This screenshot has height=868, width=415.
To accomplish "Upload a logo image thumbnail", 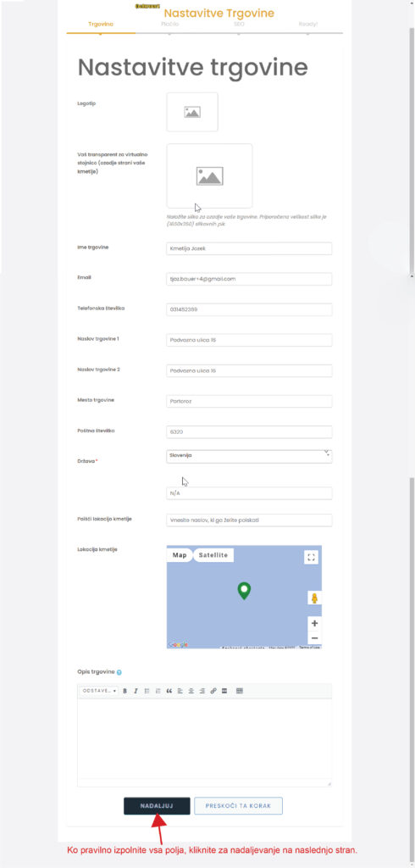I will [x=192, y=112].
